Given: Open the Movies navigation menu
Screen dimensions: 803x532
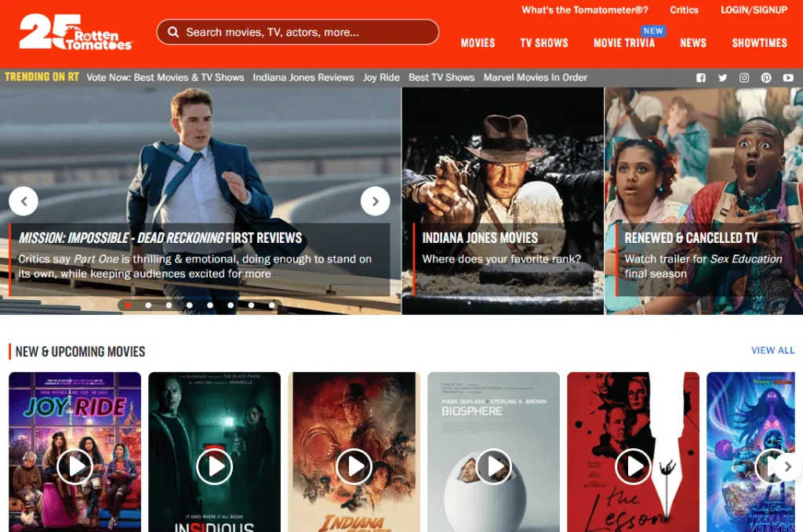Looking at the screenshot, I should (478, 43).
